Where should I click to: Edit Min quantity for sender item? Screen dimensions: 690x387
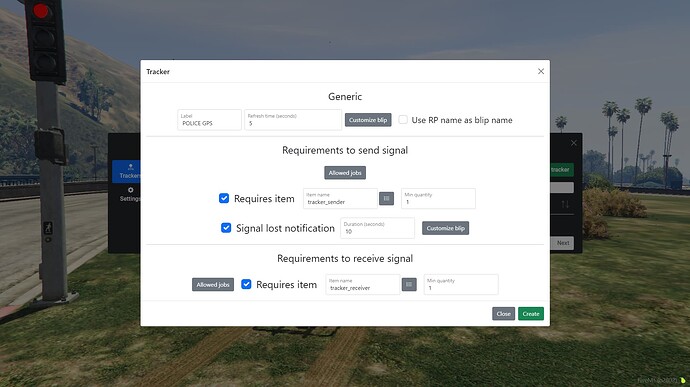point(438,199)
